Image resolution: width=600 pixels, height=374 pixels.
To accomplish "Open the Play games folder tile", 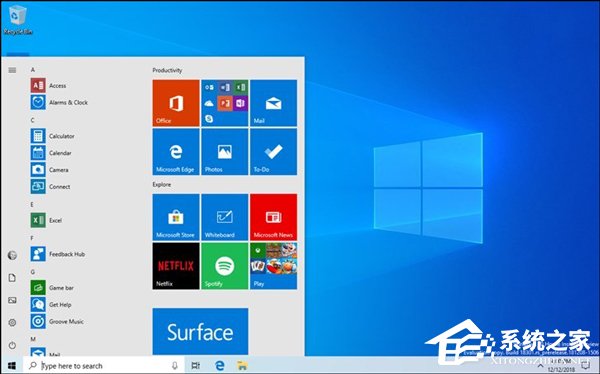I will click(273, 266).
